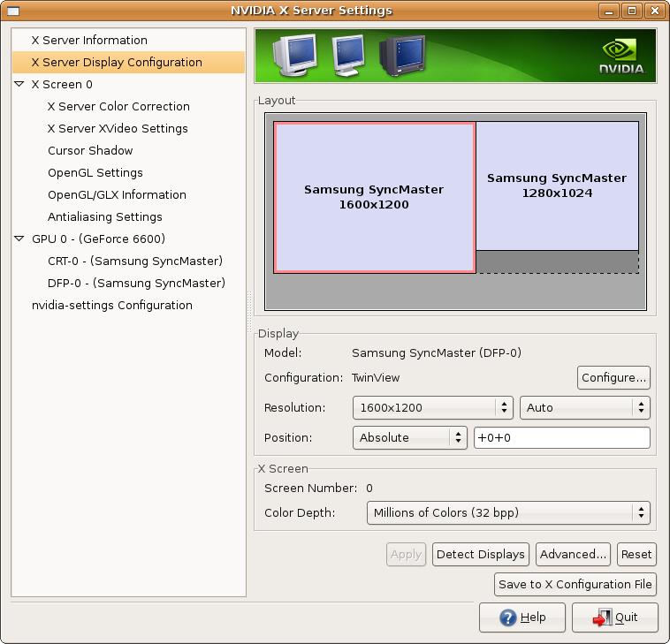Click the NVIDIA logo in banner
This screenshot has width=670, height=644.
[621, 56]
